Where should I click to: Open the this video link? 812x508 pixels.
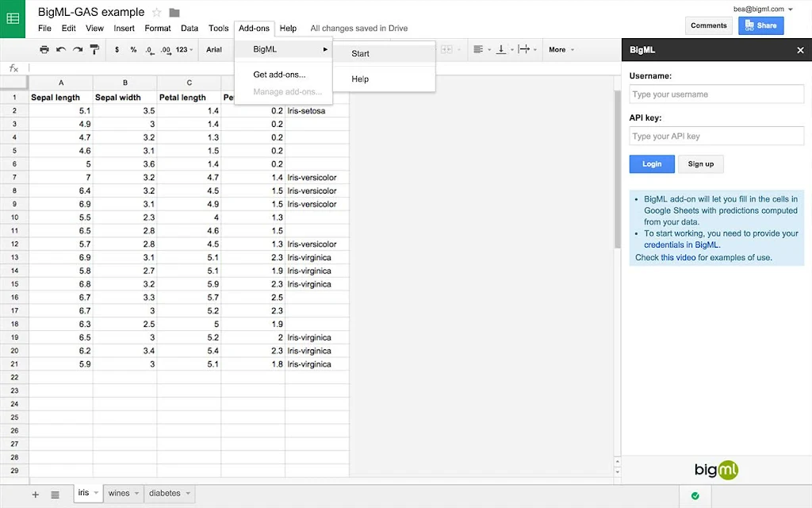(678, 258)
